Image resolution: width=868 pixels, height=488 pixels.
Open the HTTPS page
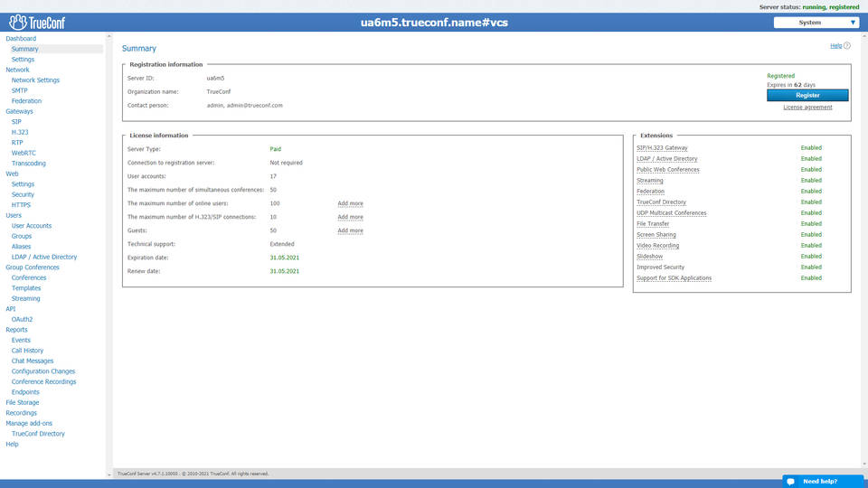point(21,205)
